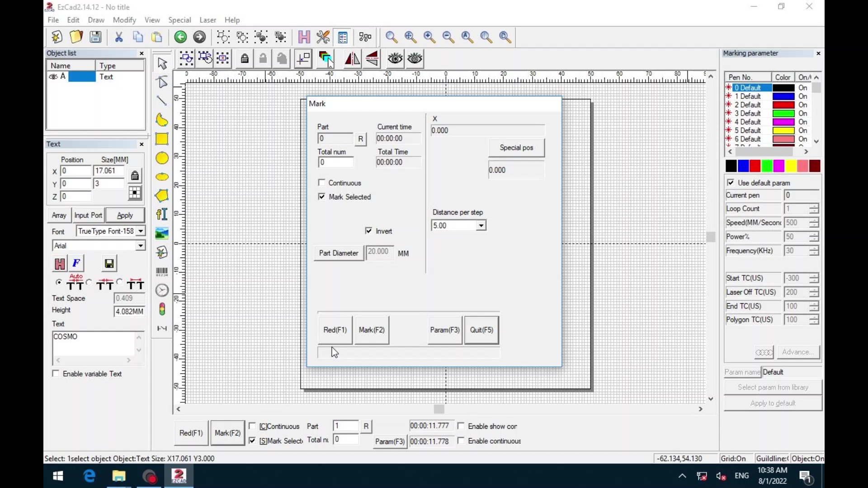Open the font family dropdown showing Arial

point(141,245)
